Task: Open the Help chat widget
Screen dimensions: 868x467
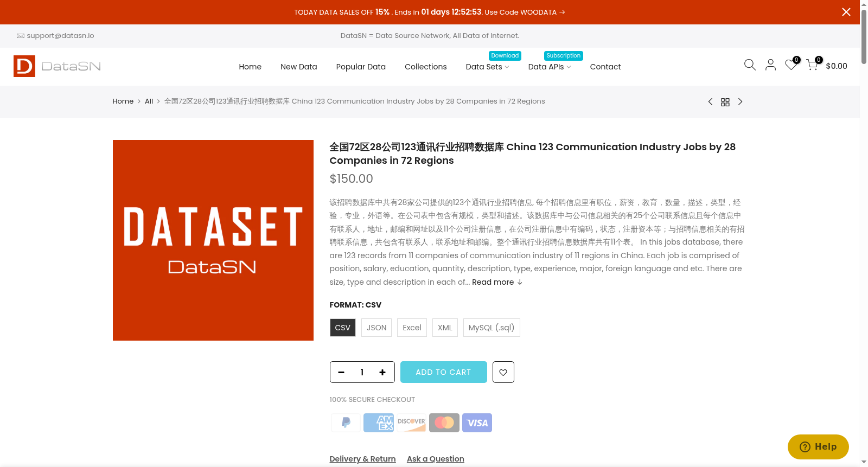Action: [818, 447]
